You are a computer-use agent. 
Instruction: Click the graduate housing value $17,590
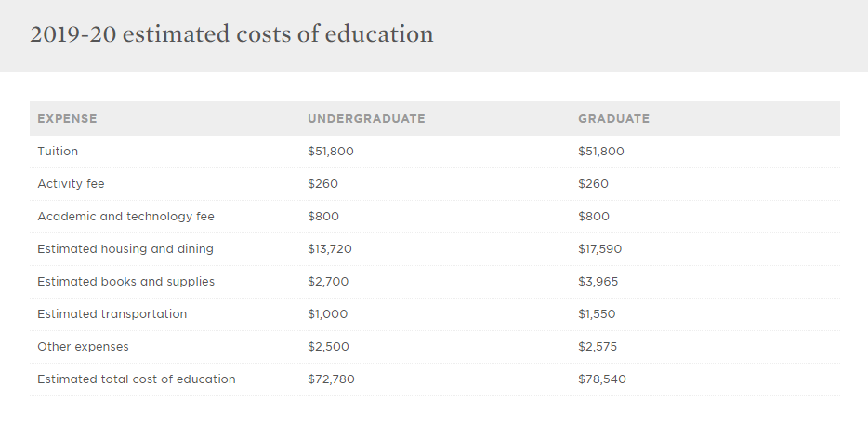pyautogui.click(x=600, y=249)
